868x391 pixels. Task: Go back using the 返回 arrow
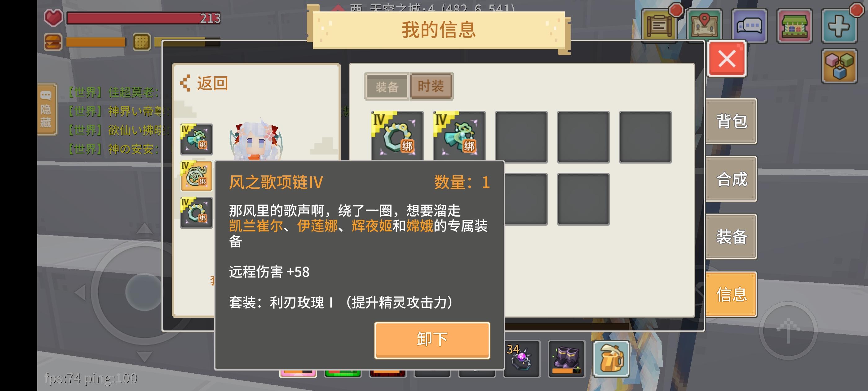pyautogui.click(x=204, y=83)
